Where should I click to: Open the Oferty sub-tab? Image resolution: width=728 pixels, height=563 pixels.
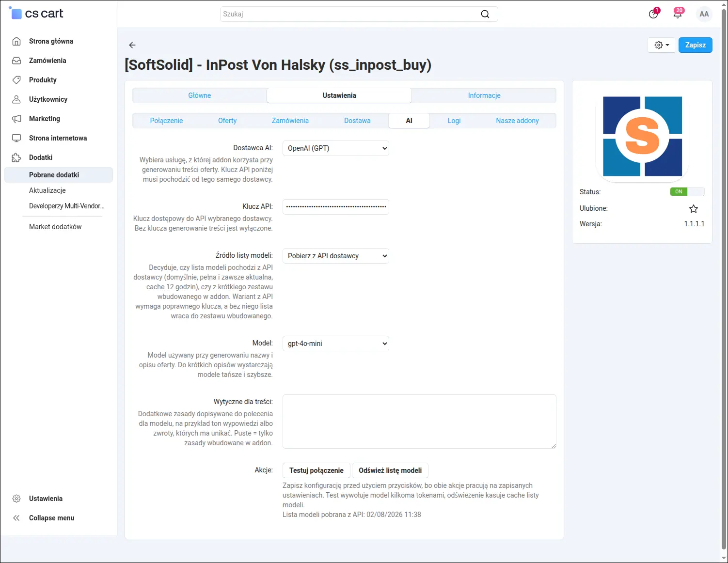point(227,121)
